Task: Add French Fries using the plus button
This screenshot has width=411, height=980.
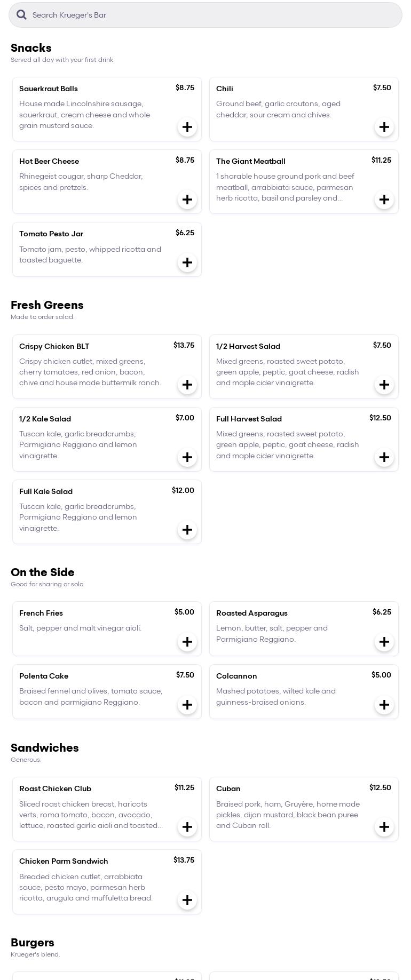Action: tap(187, 642)
